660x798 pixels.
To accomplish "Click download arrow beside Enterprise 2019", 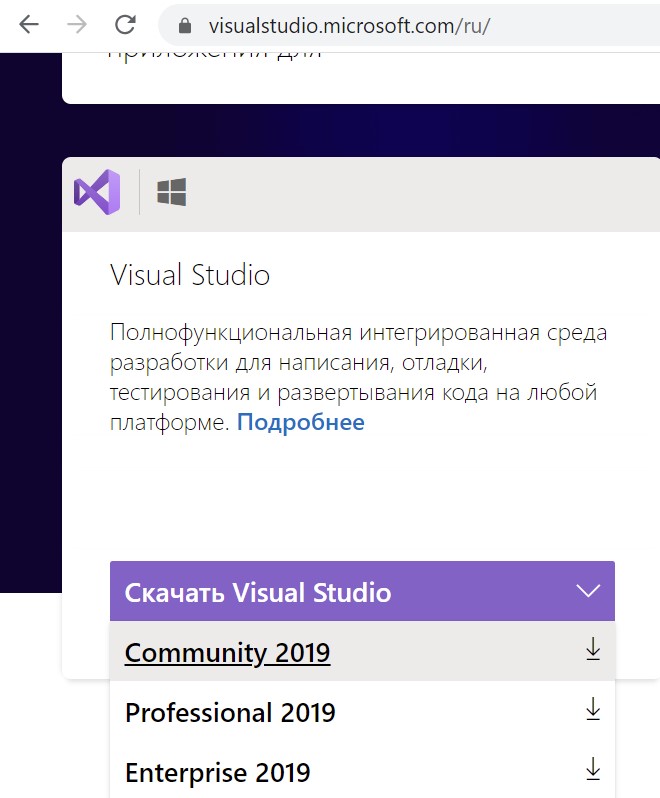I will coord(593,768).
